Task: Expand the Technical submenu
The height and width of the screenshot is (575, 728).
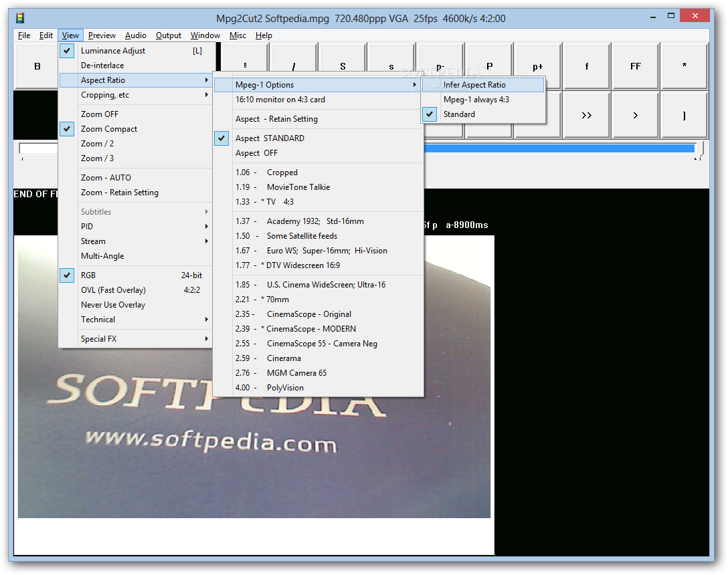Action: coord(136,320)
